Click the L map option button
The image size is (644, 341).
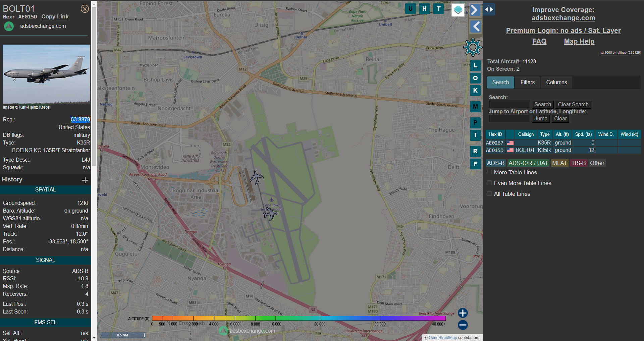coord(475,65)
